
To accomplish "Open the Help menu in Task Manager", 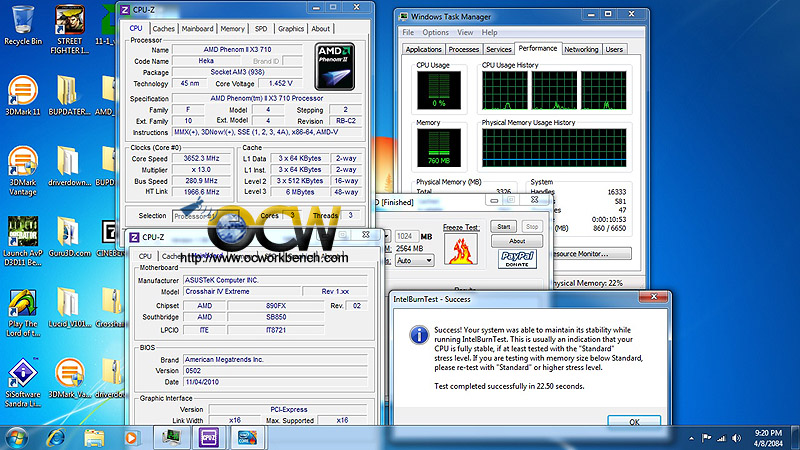I will pos(489,32).
